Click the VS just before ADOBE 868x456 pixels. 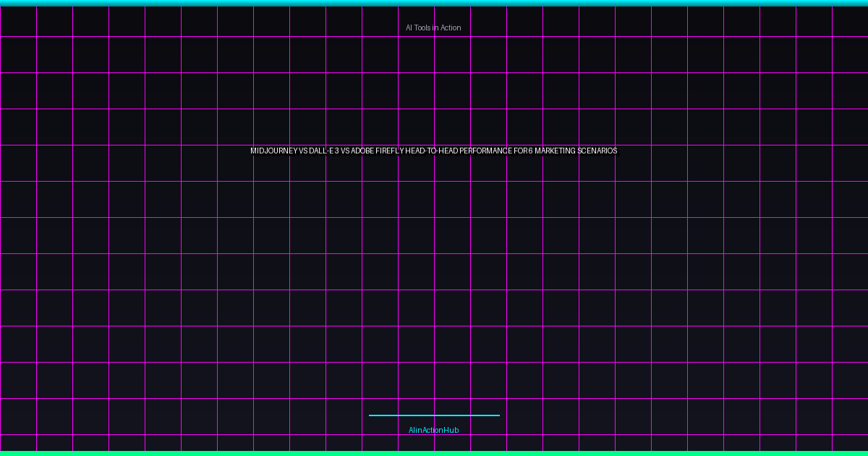tap(345, 151)
